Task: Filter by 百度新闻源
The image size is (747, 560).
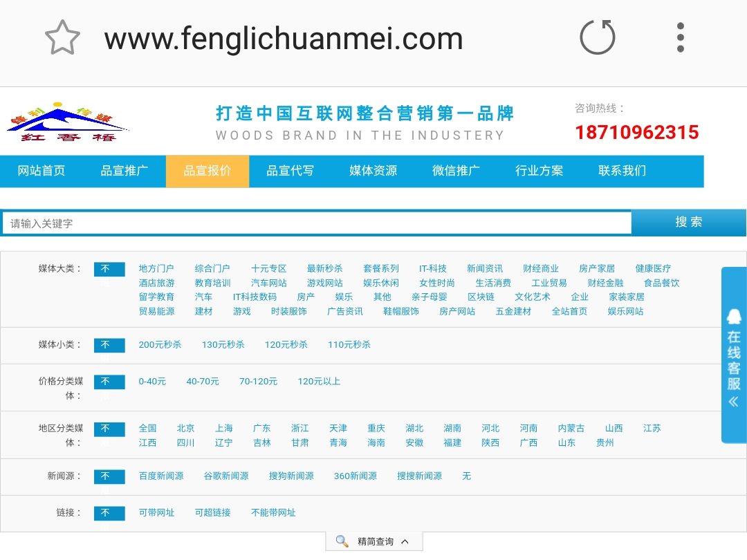Action: pyautogui.click(x=161, y=476)
